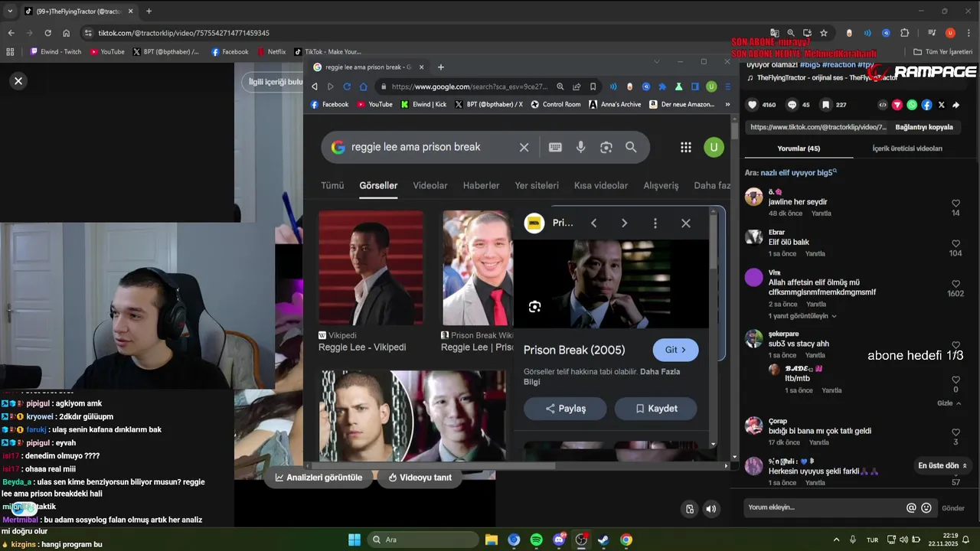Viewport: 980px width, 551px height.
Task: Click the 'Kaydet' button in image panel
Action: 656,409
